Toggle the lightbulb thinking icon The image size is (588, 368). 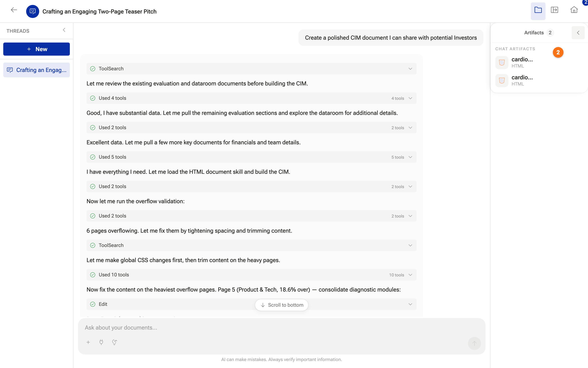tap(115, 342)
